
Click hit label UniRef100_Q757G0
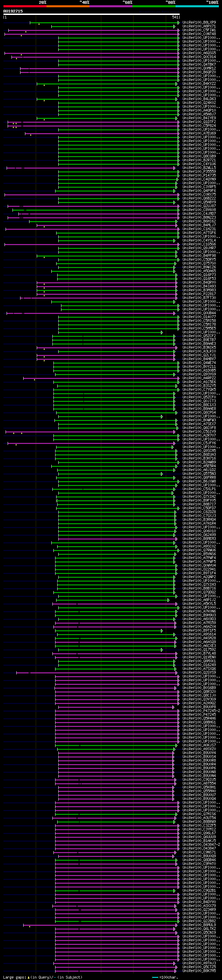[199, 263]
